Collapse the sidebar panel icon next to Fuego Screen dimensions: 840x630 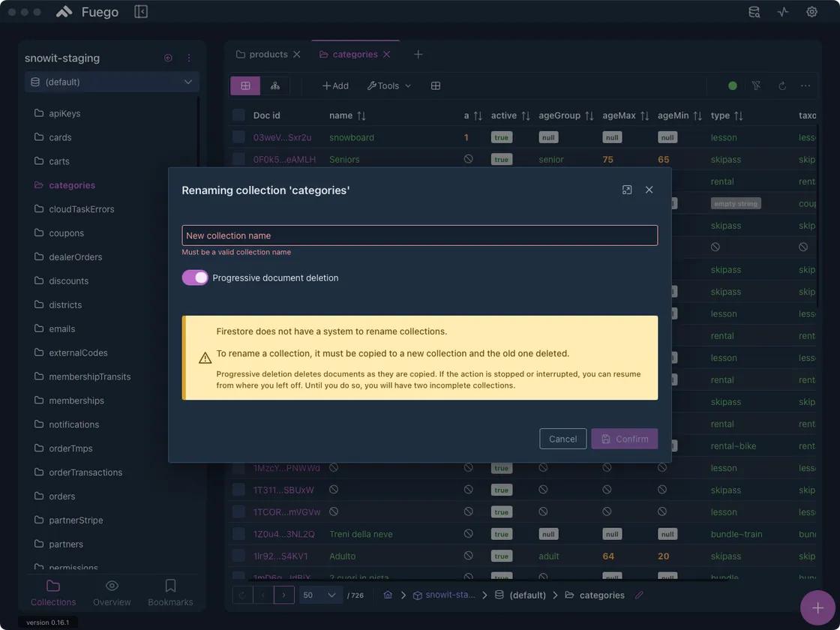coord(141,12)
